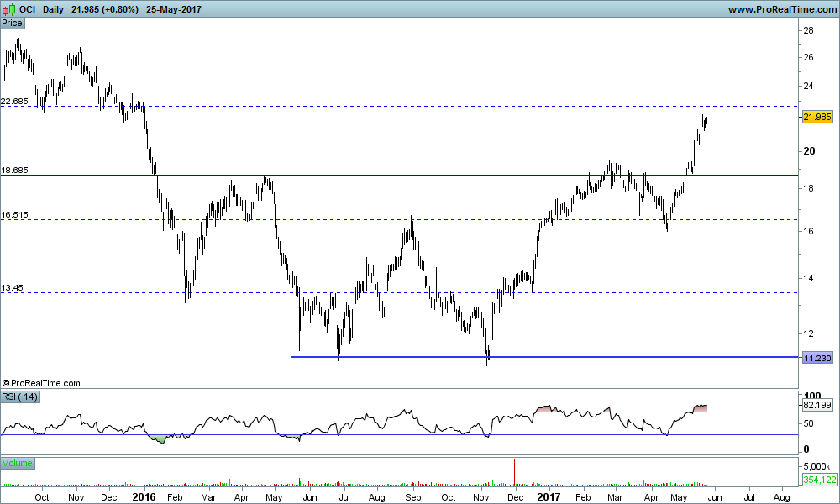Click the 50 mark on RSI axis

[808, 423]
